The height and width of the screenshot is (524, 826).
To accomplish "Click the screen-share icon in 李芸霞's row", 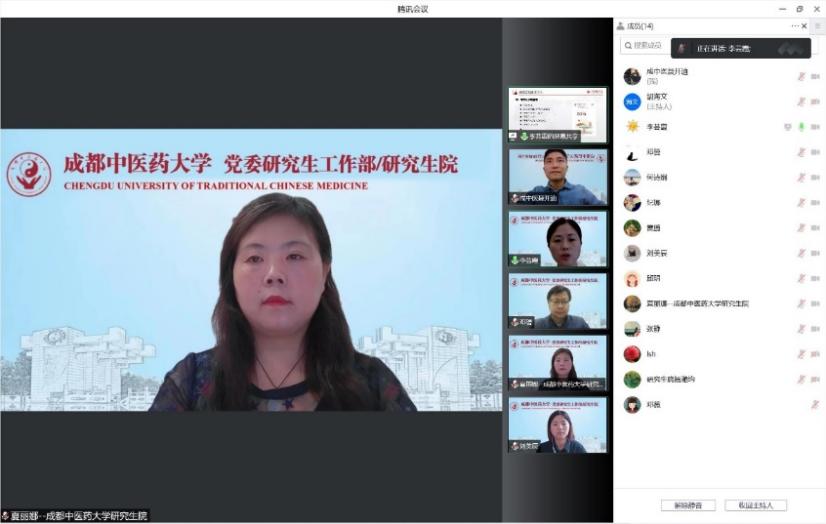I will tap(788, 127).
